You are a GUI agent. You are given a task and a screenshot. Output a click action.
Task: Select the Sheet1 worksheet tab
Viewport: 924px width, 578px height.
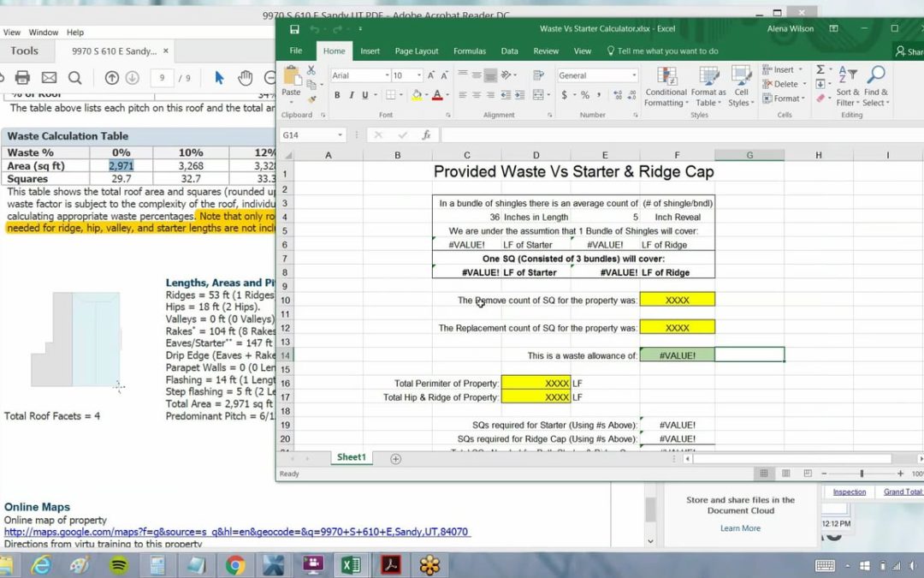pyautogui.click(x=352, y=457)
